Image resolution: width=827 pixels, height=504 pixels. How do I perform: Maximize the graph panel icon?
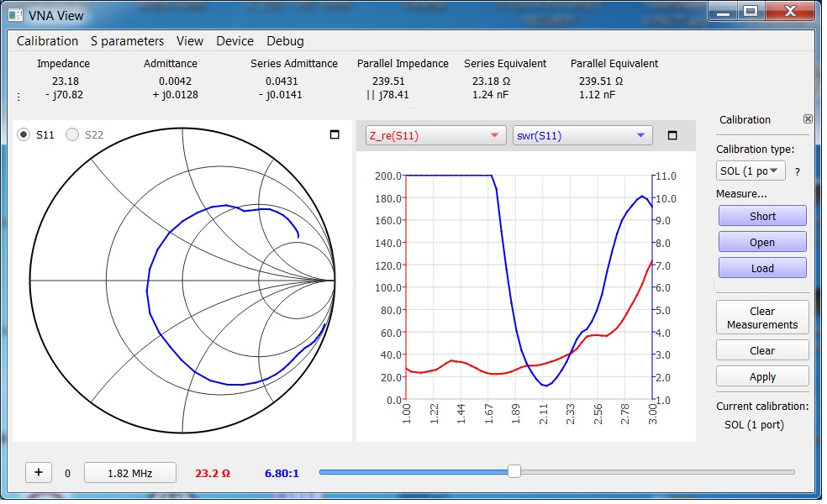tap(672, 135)
